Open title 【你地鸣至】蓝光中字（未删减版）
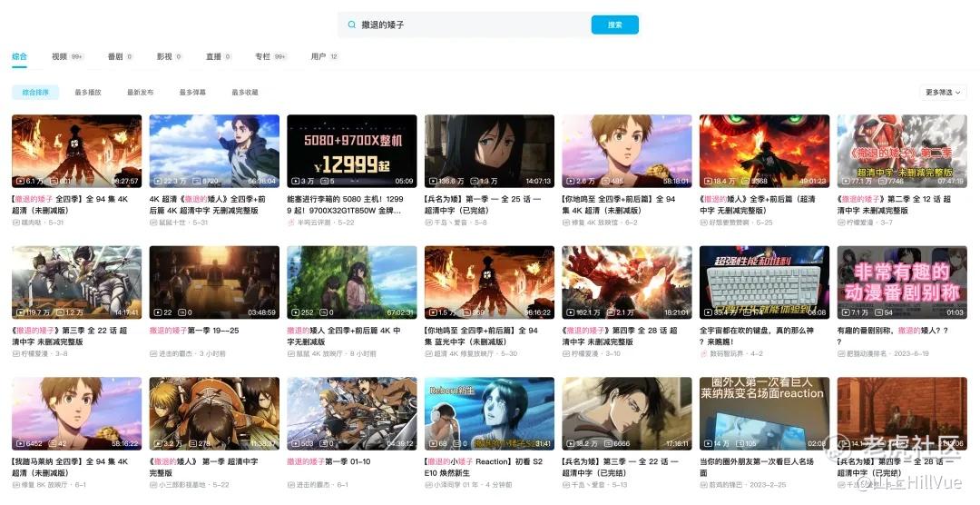This screenshot has height=505, width=980. [x=481, y=336]
